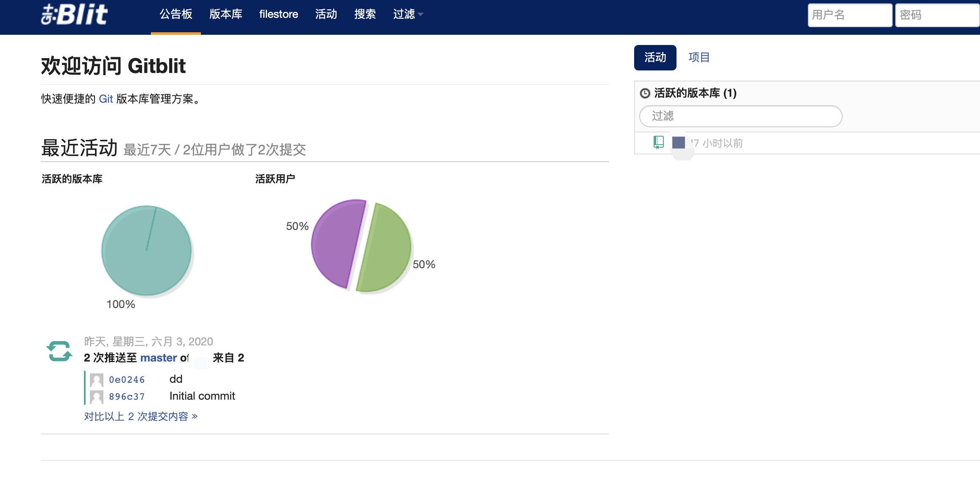
Task: Click the repository book icon
Action: 658,143
